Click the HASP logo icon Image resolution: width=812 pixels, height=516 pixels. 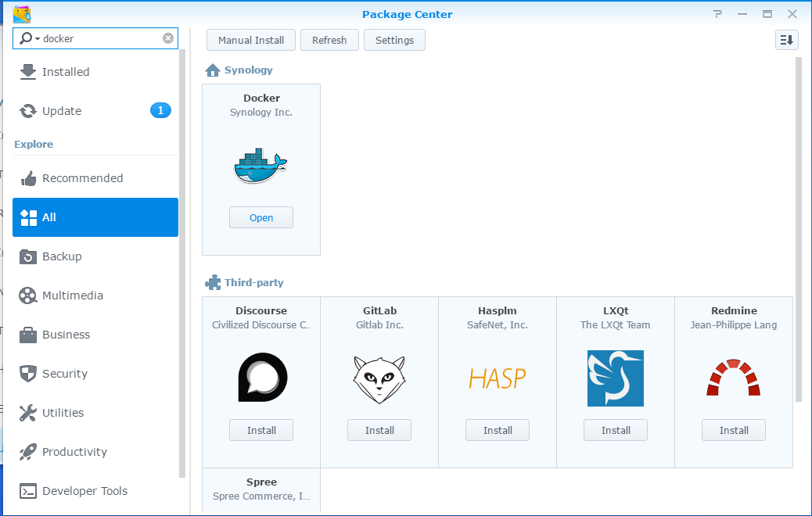tap(498, 379)
